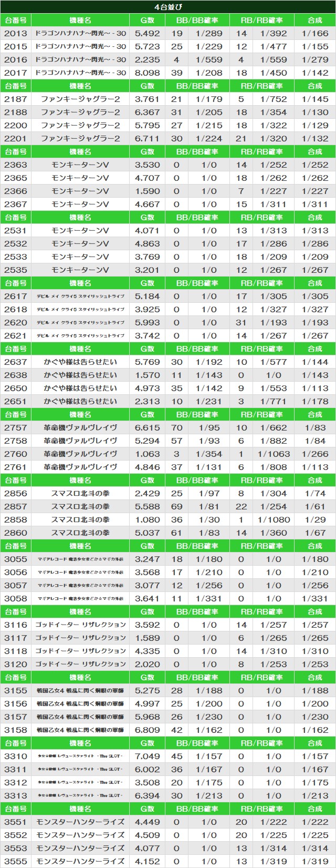Click 'ファンキージャグラー2' name in row 2188
The height and width of the screenshot is (868, 336).
tap(80, 112)
